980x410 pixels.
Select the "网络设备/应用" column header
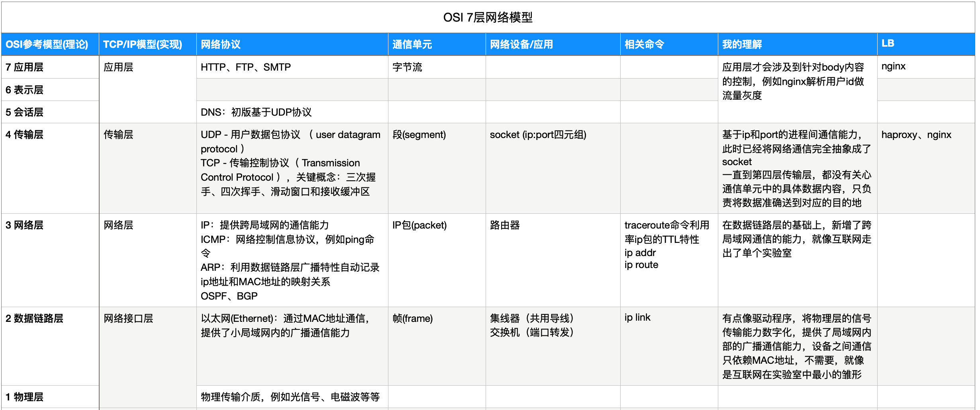point(521,44)
